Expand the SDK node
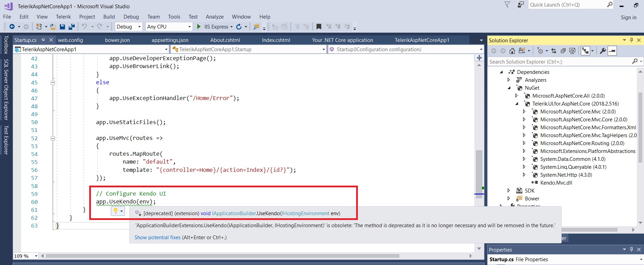This screenshot has width=644, height=265. click(509, 191)
